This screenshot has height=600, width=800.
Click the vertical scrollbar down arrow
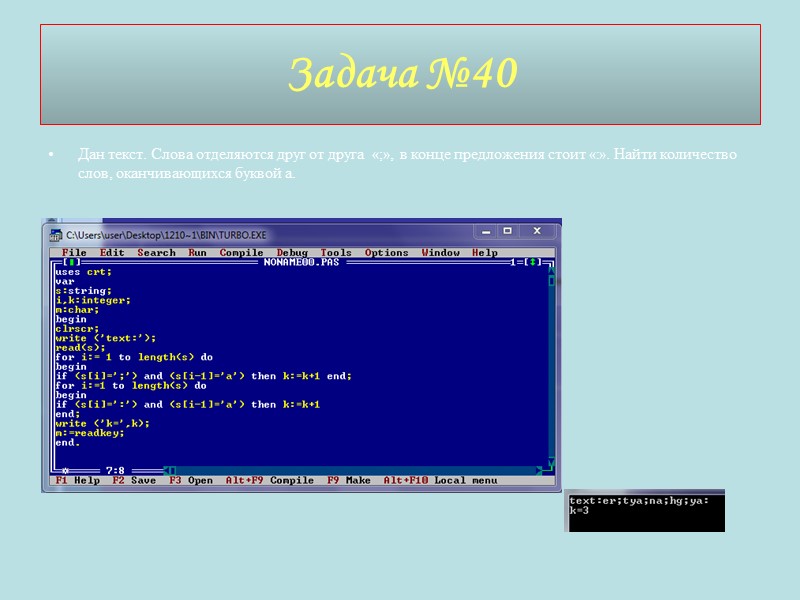point(552,462)
